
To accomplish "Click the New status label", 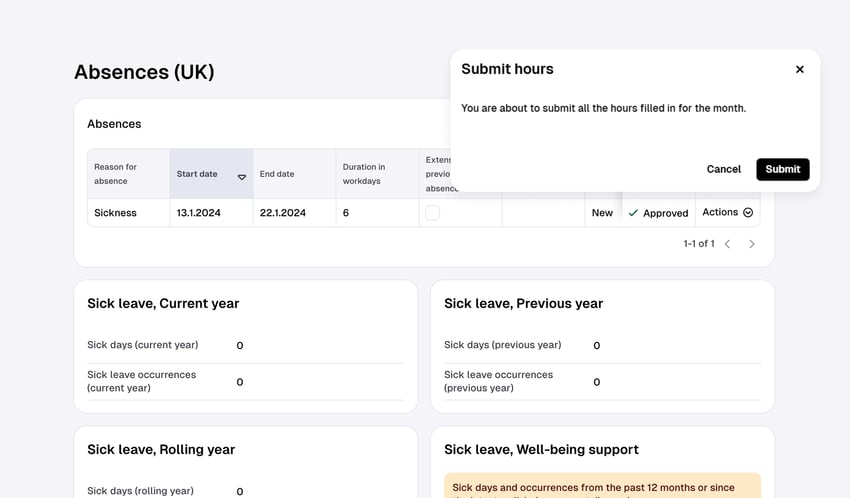I will pyautogui.click(x=602, y=213).
